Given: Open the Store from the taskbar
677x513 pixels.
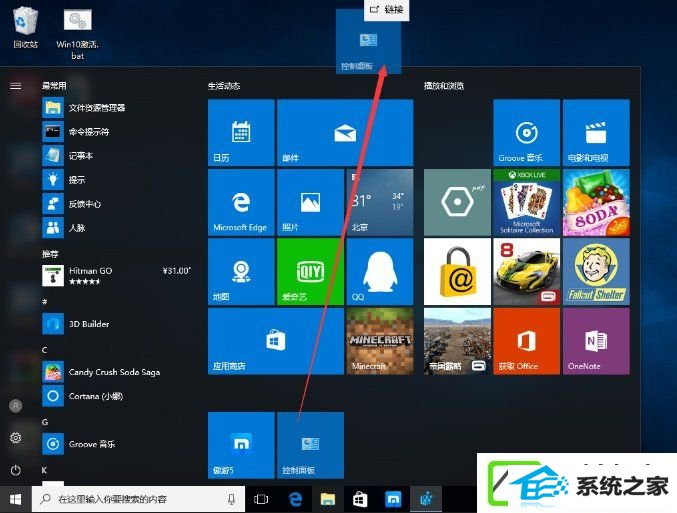Looking at the screenshot, I should (360, 500).
